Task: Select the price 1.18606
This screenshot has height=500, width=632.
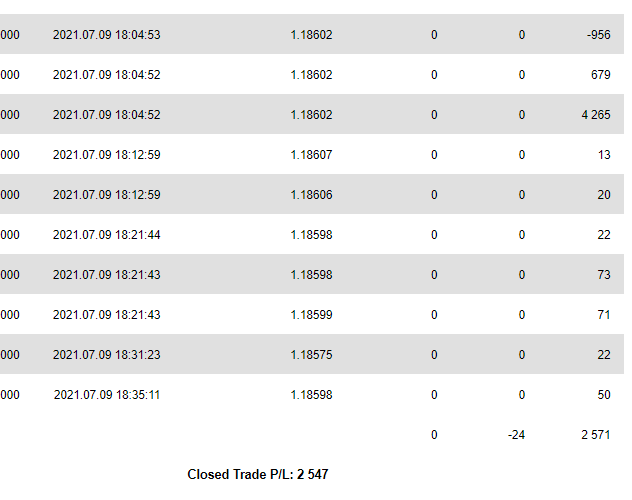Action: tap(311, 195)
